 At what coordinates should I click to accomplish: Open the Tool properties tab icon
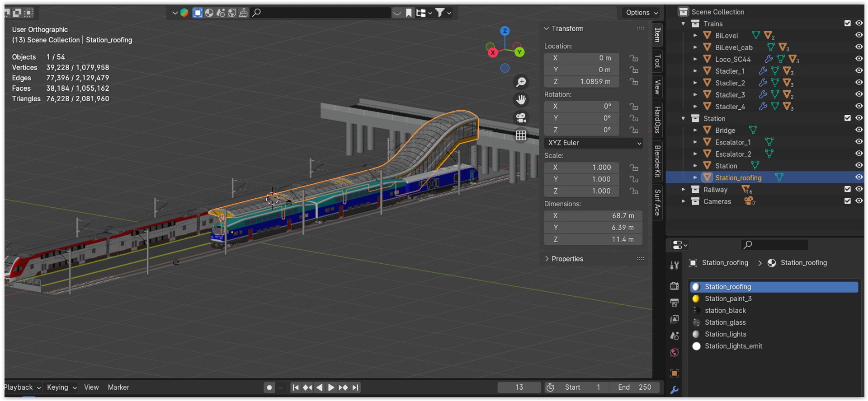pyautogui.click(x=675, y=266)
